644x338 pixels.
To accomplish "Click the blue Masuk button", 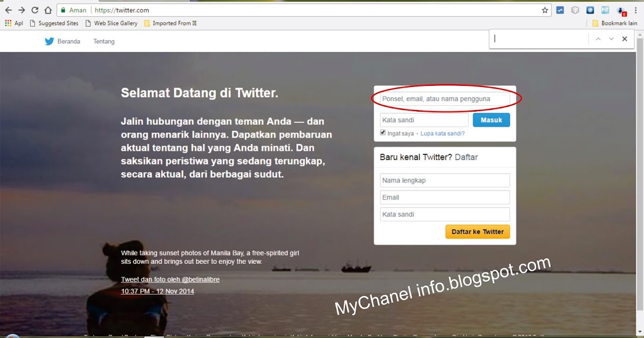I will coord(491,120).
